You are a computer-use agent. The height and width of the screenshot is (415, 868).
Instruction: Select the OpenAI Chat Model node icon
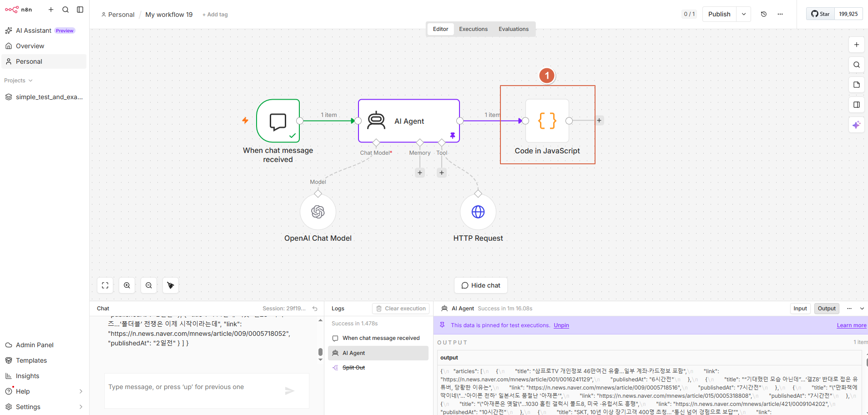pos(318,212)
